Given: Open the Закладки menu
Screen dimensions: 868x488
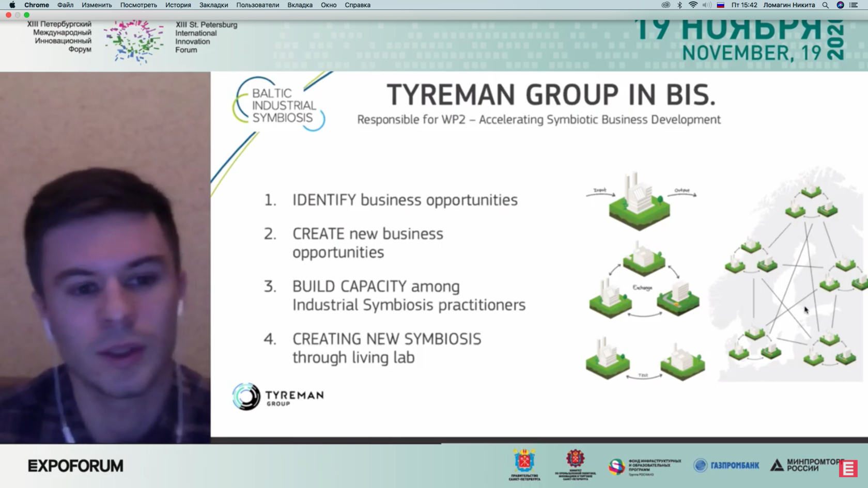Looking at the screenshot, I should tap(213, 5).
